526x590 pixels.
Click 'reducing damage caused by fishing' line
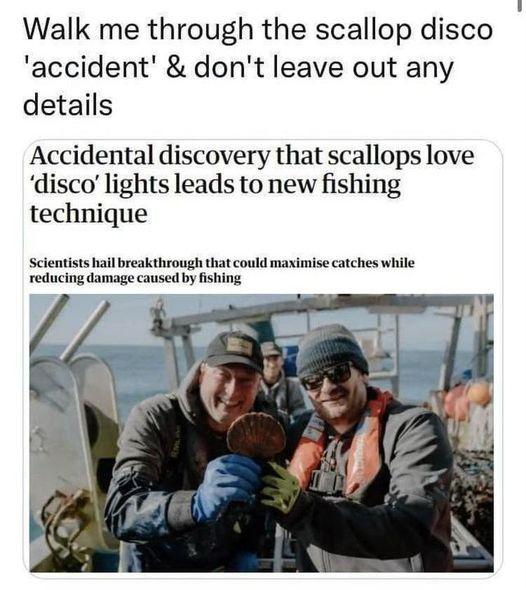coord(135,278)
